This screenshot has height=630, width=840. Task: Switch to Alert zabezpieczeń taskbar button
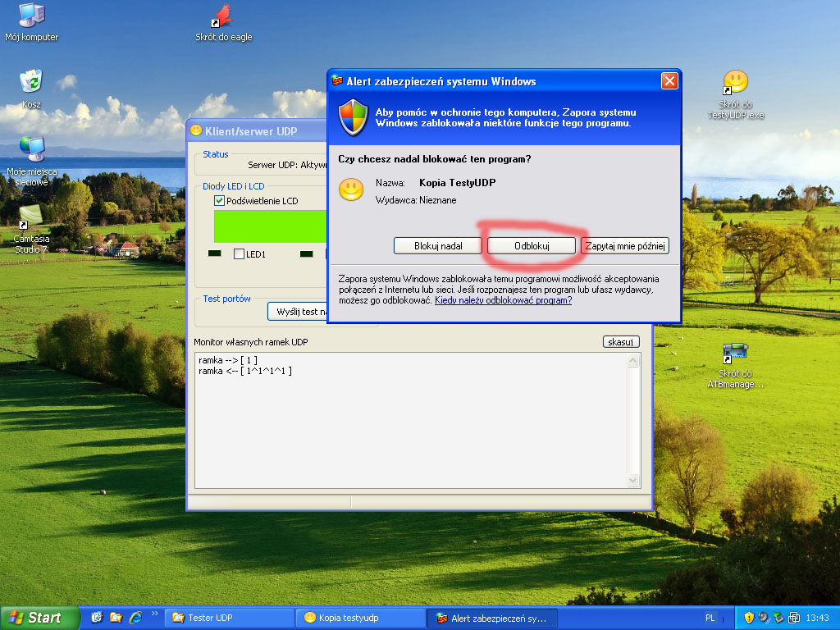pos(492,618)
